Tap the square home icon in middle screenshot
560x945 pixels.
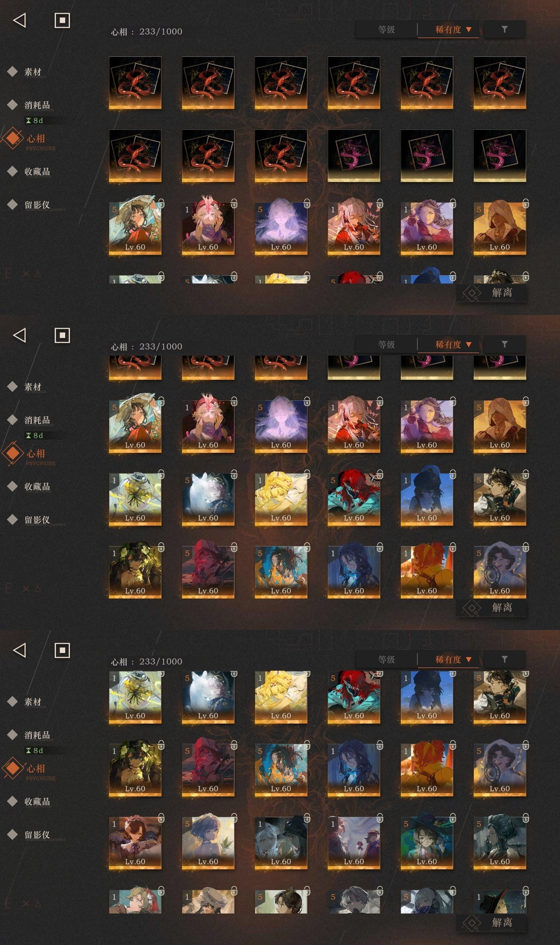coord(62,336)
